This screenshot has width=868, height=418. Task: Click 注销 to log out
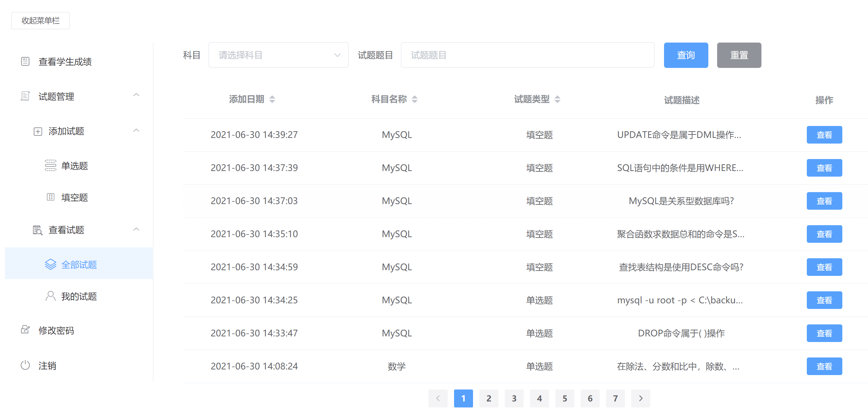(79, 366)
